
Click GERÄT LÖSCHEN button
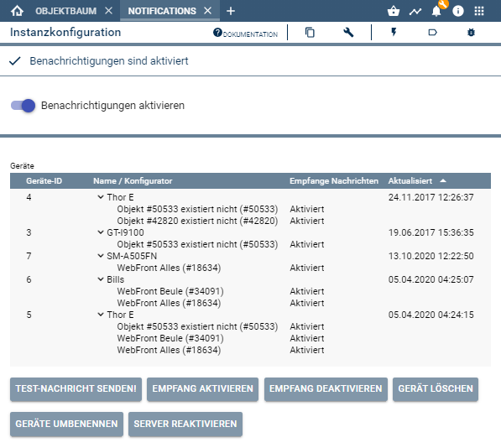pyautogui.click(x=436, y=388)
